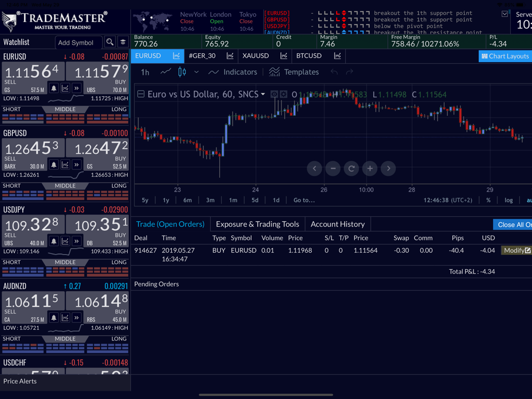This screenshot has height=399, width=532.
Task: Select the MIDDLE sentiment tab for EURUSD
Action: point(65,109)
